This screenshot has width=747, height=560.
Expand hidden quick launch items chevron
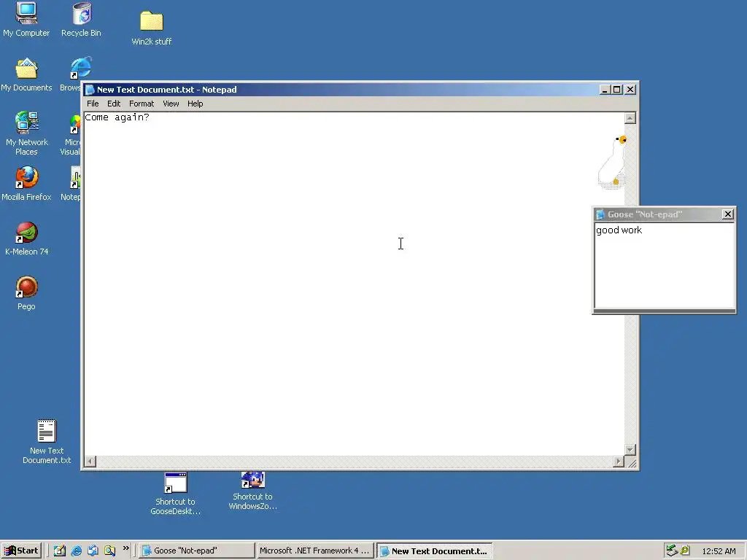click(125, 548)
